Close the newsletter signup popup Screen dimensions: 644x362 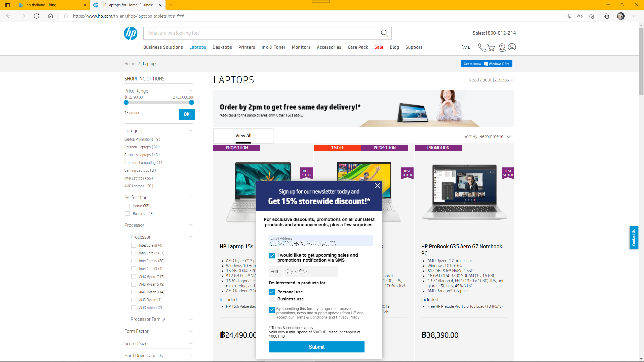[x=377, y=186]
